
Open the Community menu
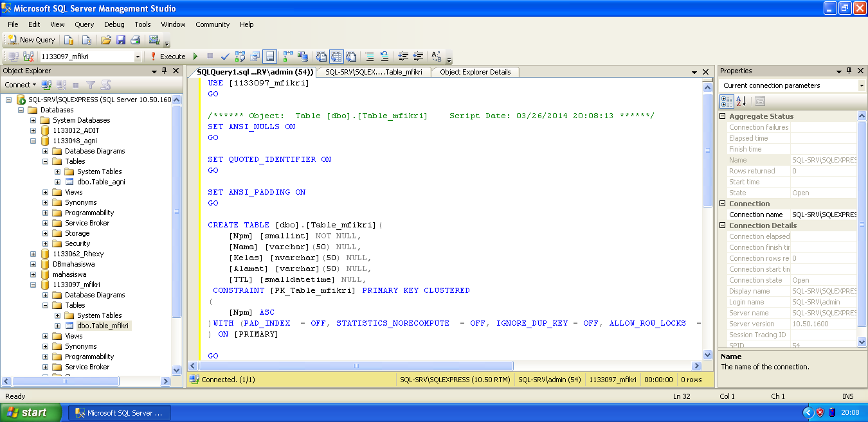click(213, 24)
